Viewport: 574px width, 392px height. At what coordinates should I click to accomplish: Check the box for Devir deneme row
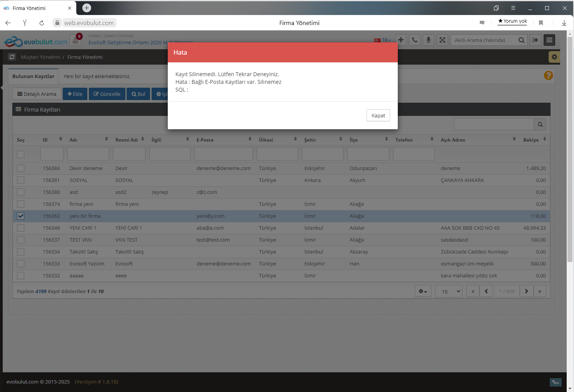(x=21, y=168)
